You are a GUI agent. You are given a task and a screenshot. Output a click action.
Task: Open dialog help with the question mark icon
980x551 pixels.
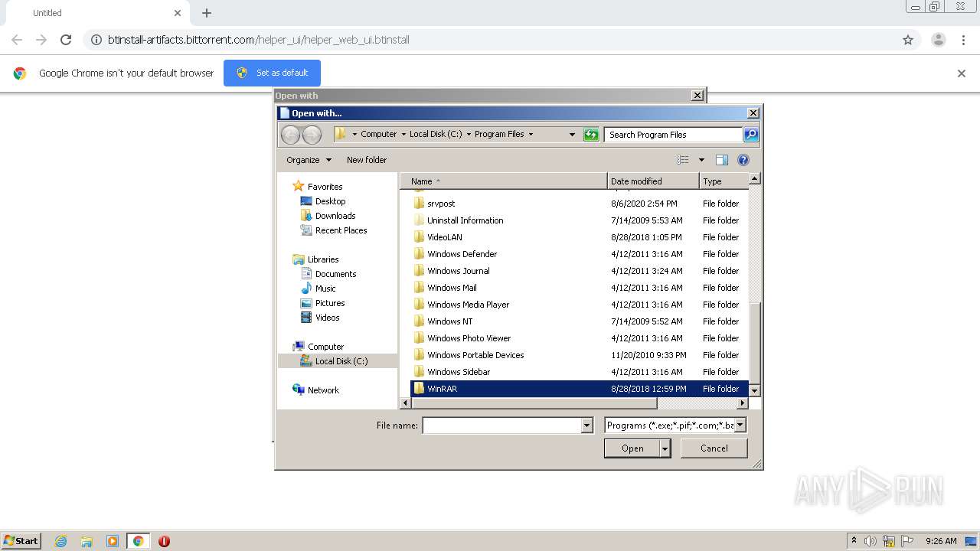pos(743,160)
